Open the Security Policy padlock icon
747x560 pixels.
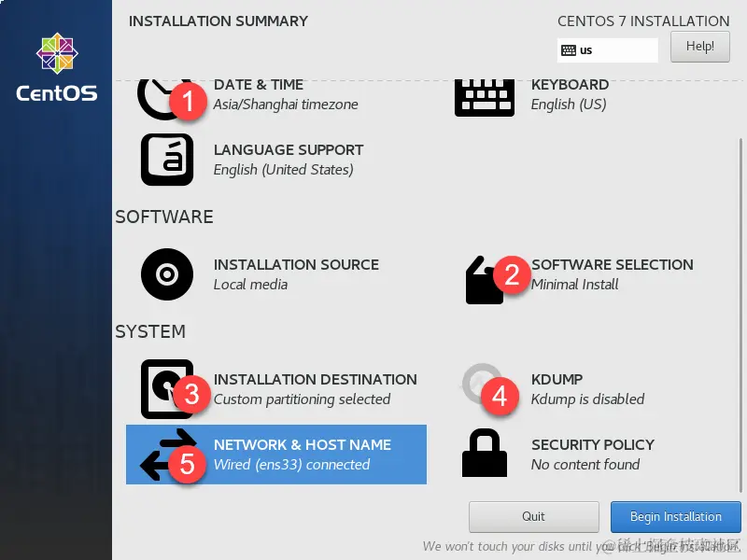coord(485,453)
